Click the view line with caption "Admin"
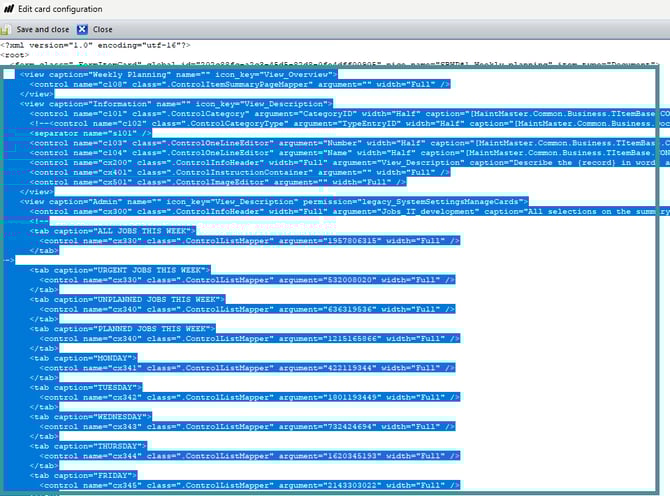Image resolution: width=670 pixels, height=496 pixels. (274, 202)
